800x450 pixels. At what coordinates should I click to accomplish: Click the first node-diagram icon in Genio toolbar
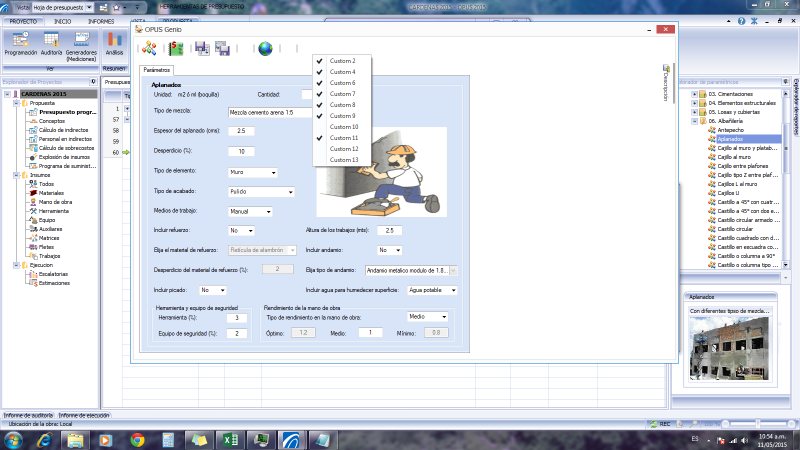tap(149, 48)
